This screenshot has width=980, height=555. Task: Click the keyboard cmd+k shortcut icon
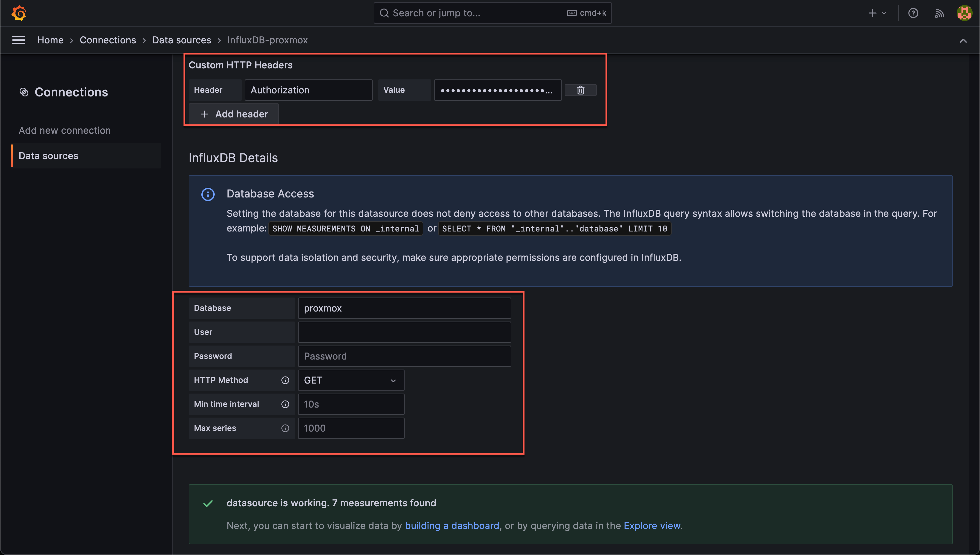point(572,13)
